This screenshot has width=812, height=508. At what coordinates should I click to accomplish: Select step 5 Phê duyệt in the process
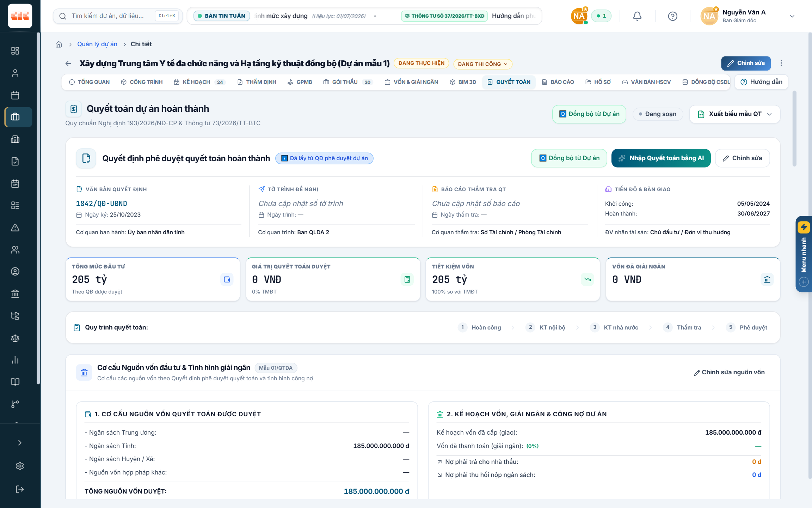[746, 327]
